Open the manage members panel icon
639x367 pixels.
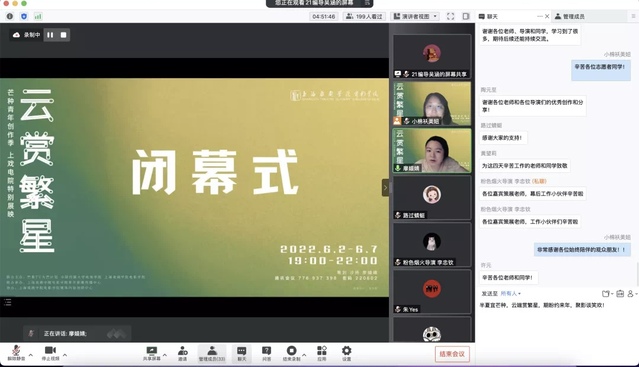[x=212, y=353]
